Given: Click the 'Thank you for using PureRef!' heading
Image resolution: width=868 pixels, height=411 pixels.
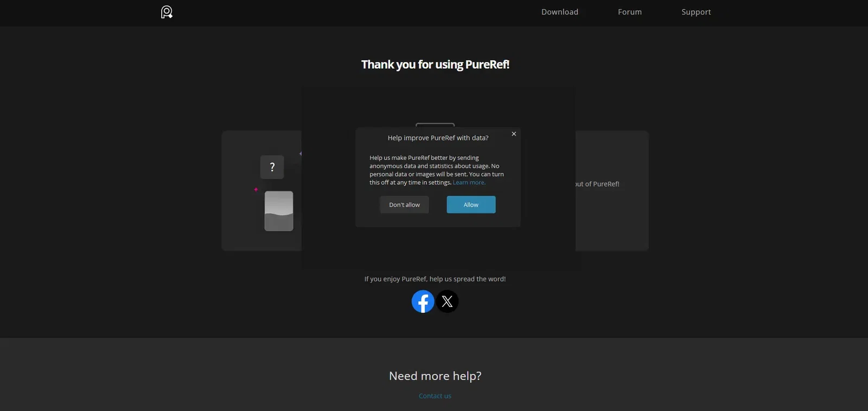Looking at the screenshot, I should pos(435,65).
